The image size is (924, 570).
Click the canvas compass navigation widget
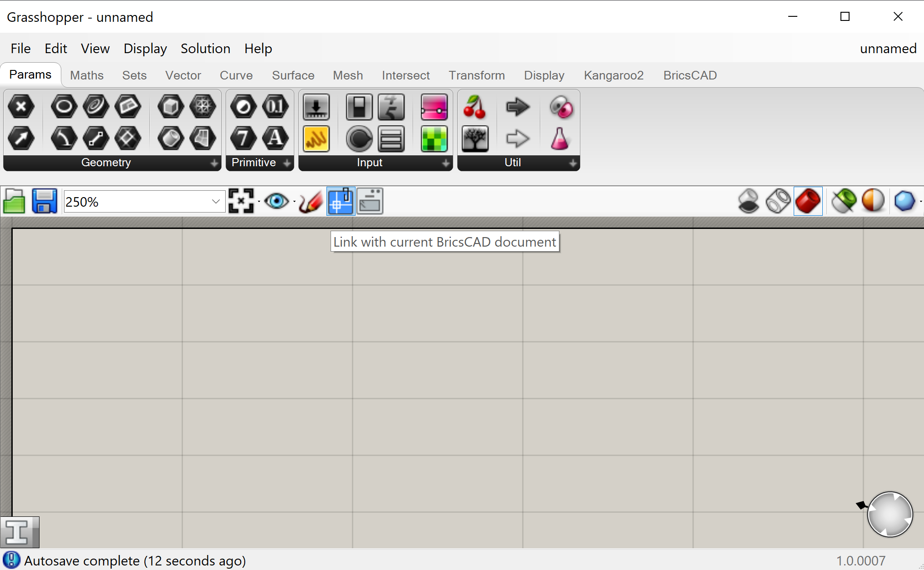click(x=889, y=514)
